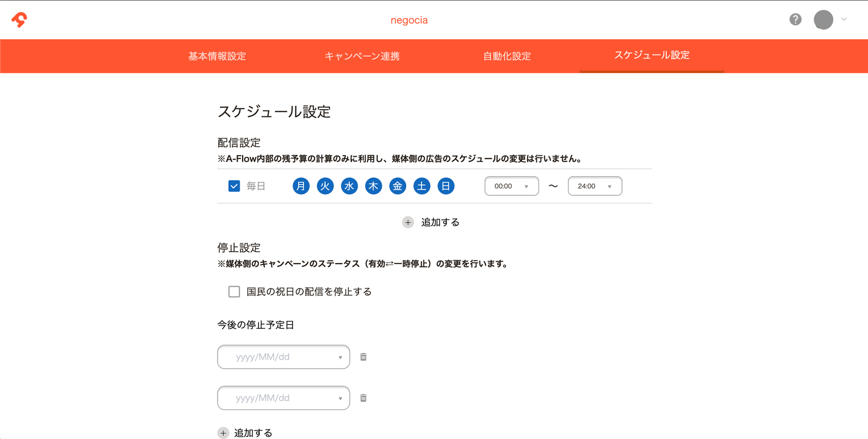The height and width of the screenshot is (439, 868).
Task: Delete the first stop date trash icon
Action: (x=364, y=357)
